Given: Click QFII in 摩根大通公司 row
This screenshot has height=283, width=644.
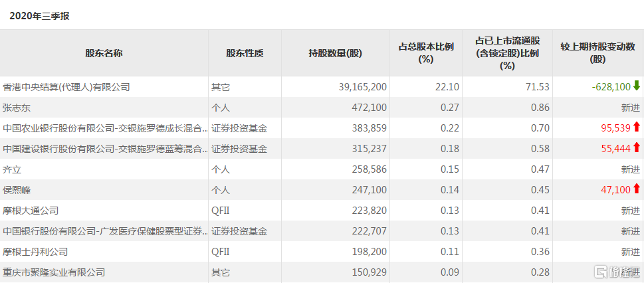Looking at the screenshot, I should (220, 211).
